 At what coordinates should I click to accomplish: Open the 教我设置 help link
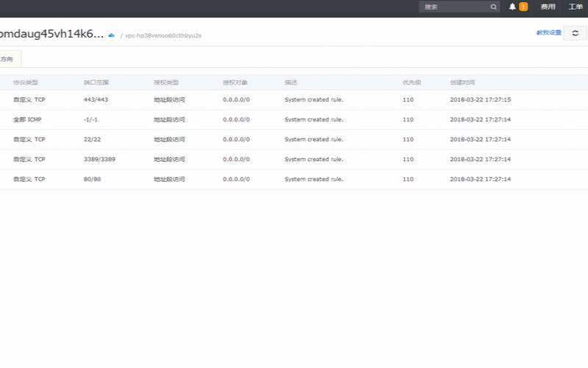548,33
